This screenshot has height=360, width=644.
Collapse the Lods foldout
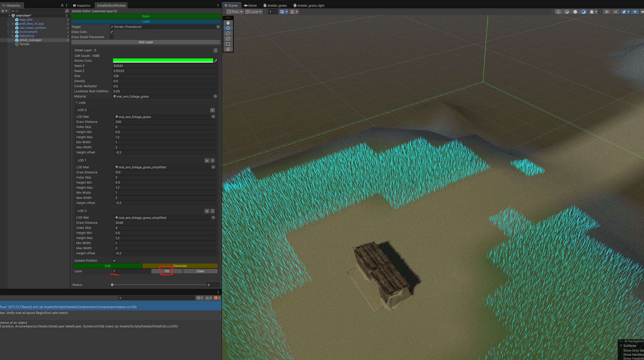pos(77,103)
